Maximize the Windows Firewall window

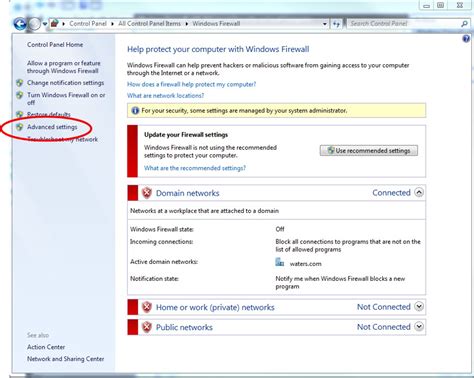coord(440,5)
